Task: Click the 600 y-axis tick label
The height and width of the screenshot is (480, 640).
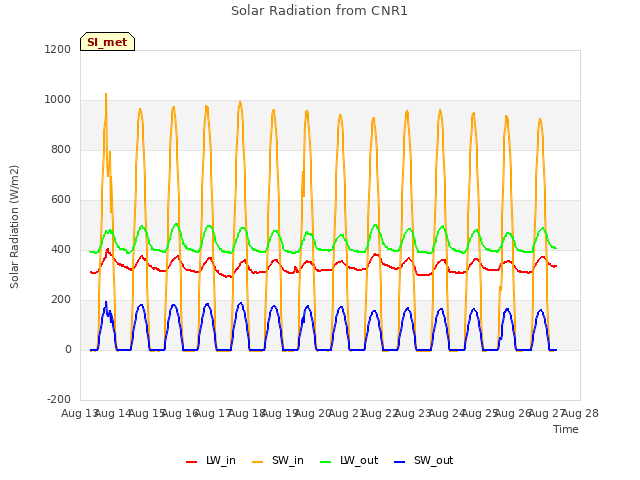Action: 61,199
